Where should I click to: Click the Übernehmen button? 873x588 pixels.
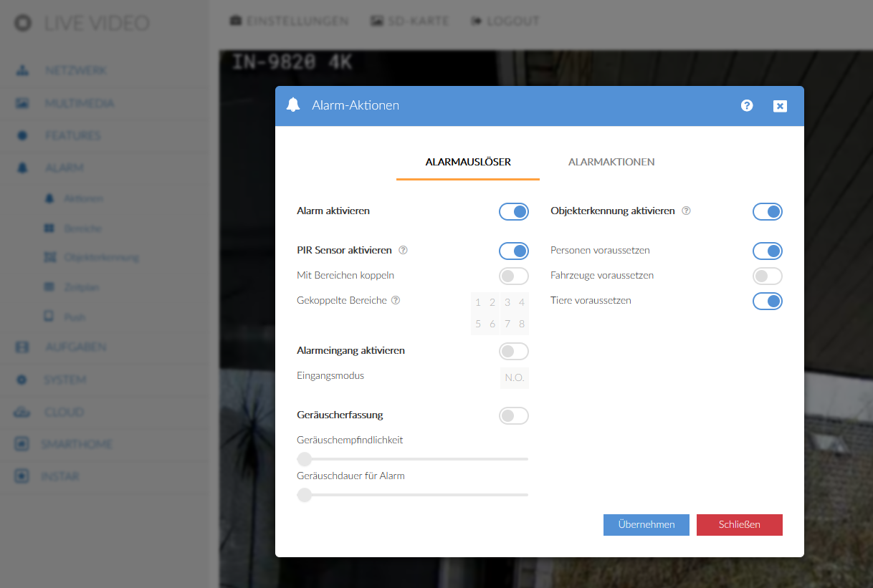pos(647,525)
